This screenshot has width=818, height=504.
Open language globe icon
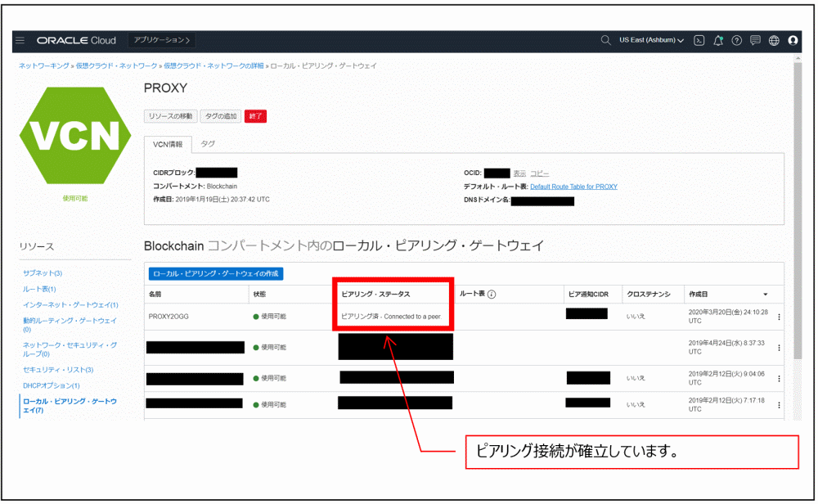pos(774,40)
